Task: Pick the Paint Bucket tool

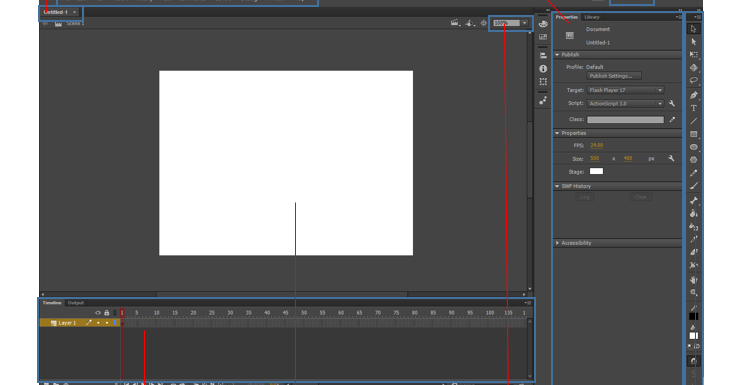Action: 693,214
